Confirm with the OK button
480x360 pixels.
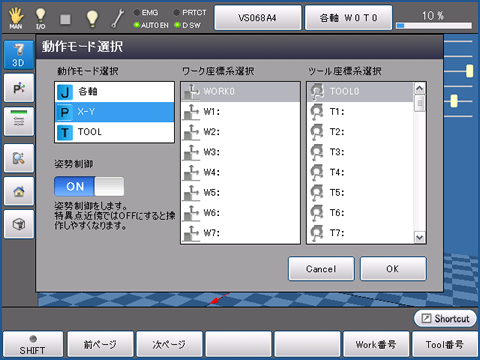pos(393,269)
